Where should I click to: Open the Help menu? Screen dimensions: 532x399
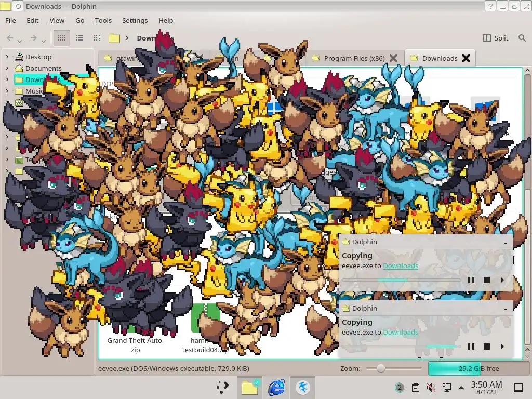click(166, 20)
